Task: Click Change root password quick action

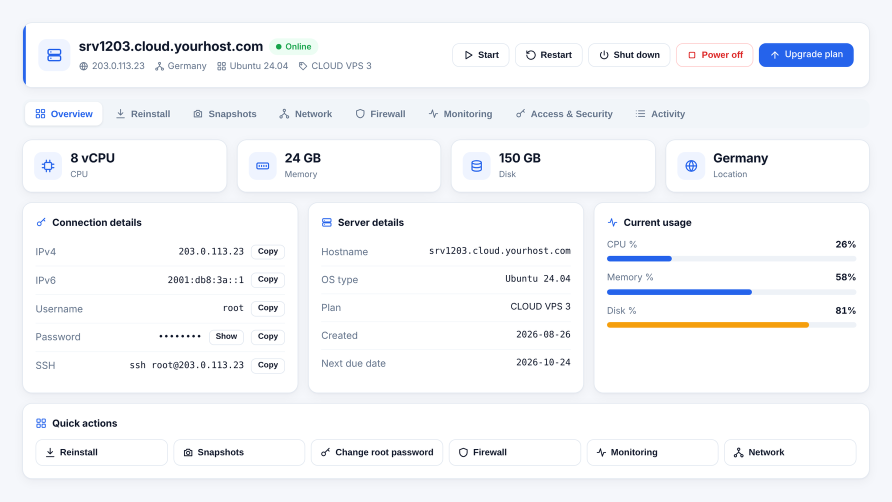Action: pyautogui.click(x=377, y=452)
